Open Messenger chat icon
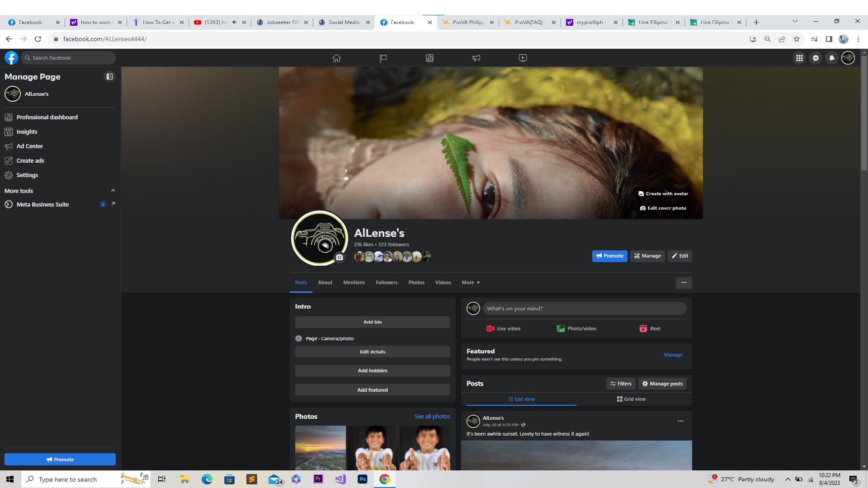 [x=816, y=58]
